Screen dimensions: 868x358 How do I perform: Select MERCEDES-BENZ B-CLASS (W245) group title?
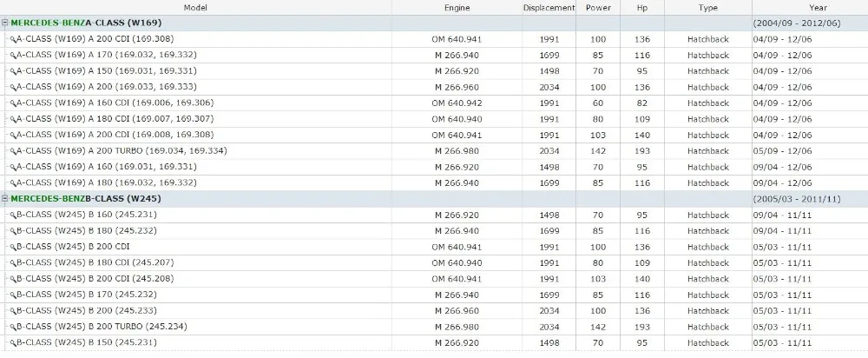click(x=86, y=198)
